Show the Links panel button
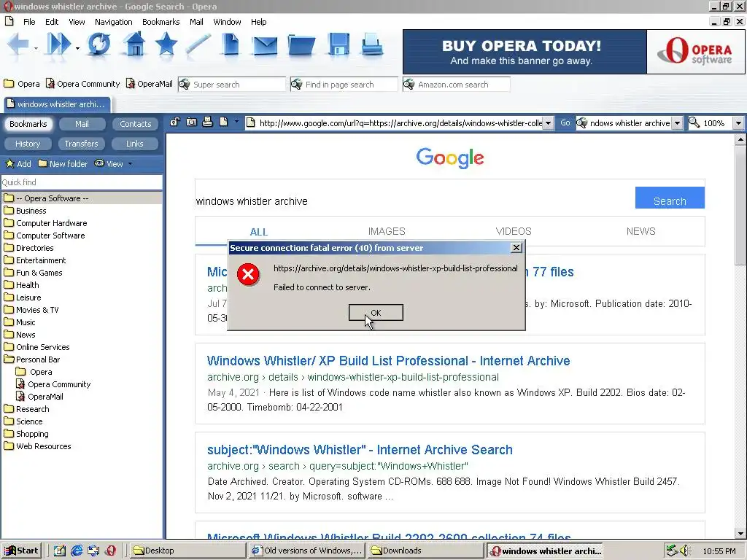This screenshot has height=560, width=747. (134, 144)
